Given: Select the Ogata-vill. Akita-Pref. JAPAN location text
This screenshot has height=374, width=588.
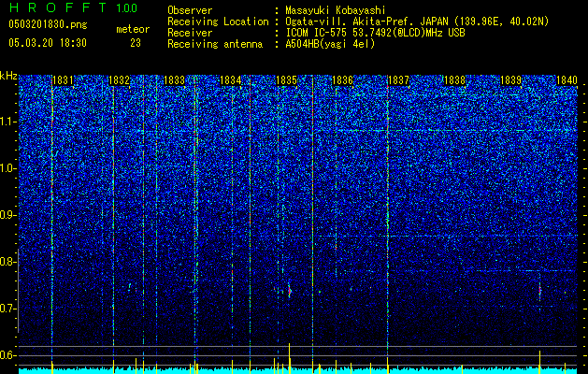Looking at the screenshot, I should click(417, 22).
